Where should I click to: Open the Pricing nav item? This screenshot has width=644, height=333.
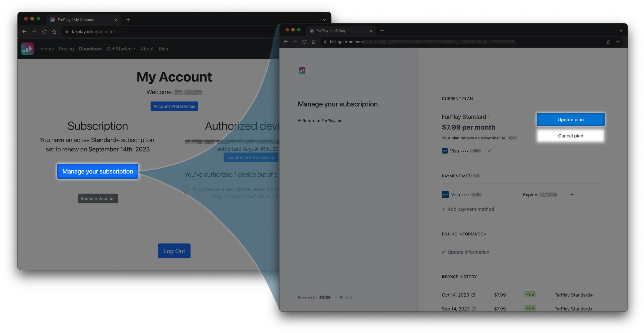click(x=66, y=49)
